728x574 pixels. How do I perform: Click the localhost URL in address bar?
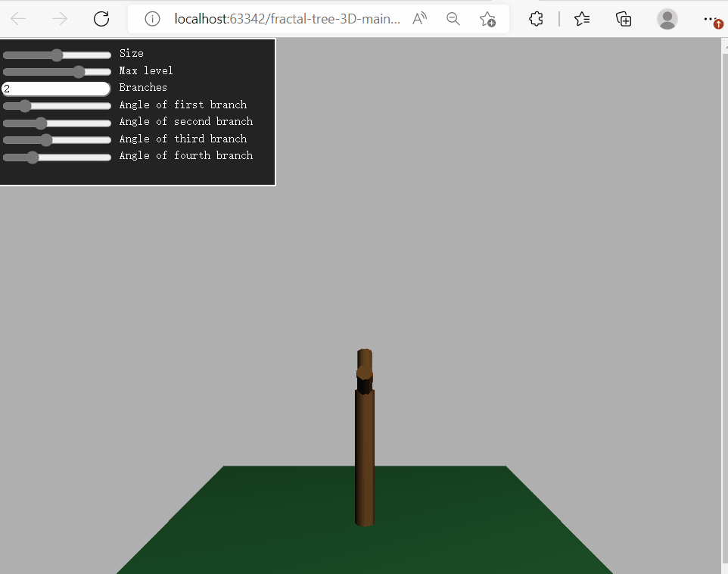click(x=287, y=19)
